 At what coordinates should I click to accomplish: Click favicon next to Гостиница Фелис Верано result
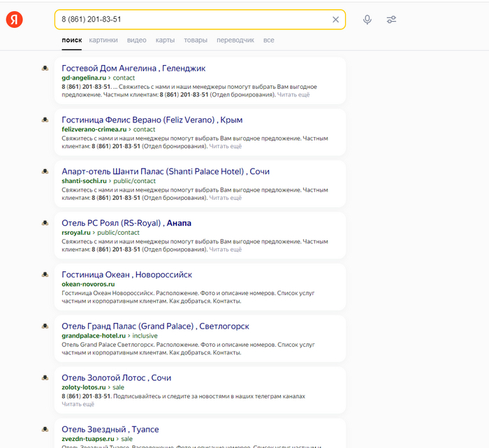click(x=45, y=120)
